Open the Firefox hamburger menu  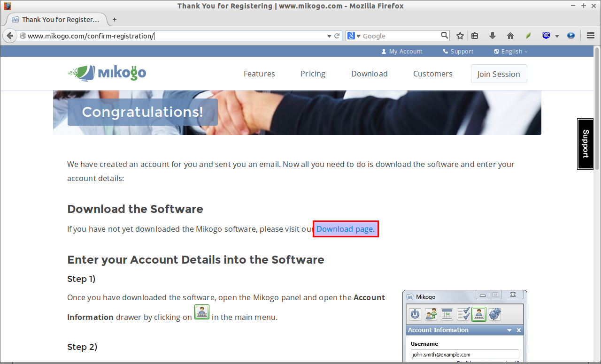(x=591, y=36)
